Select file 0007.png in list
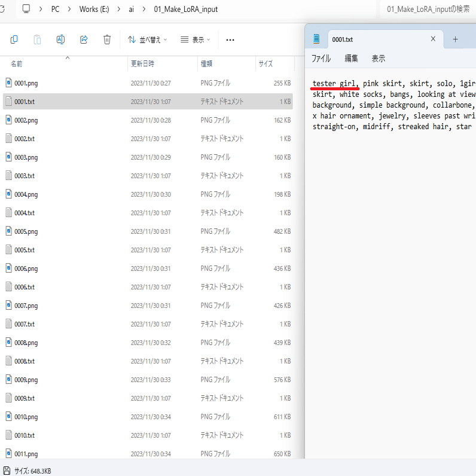476x476 pixels. pyautogui.click(x=148, y=305)
